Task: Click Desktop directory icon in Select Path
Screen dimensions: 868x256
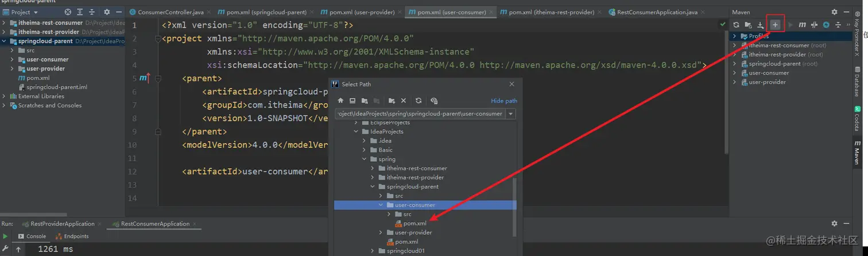Action: (352, 100)
